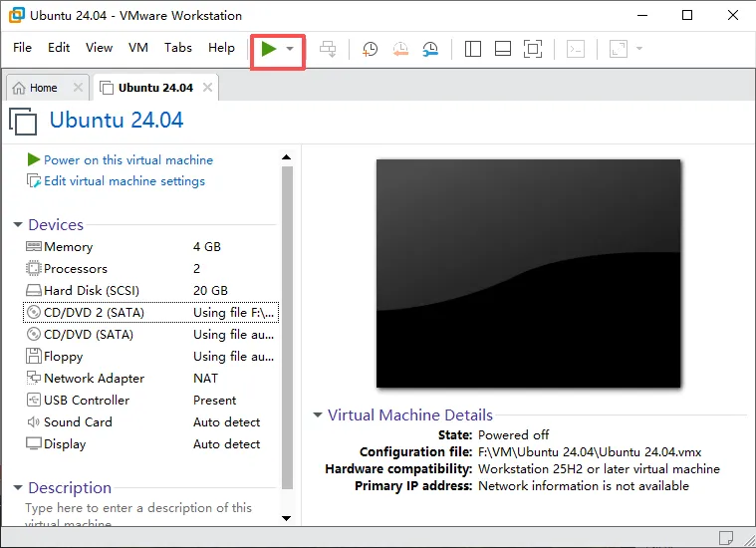Image resolution: width=756 pixels, height=548 pixels.
Task: Select the Sound Card row
Action: [151, 422]
